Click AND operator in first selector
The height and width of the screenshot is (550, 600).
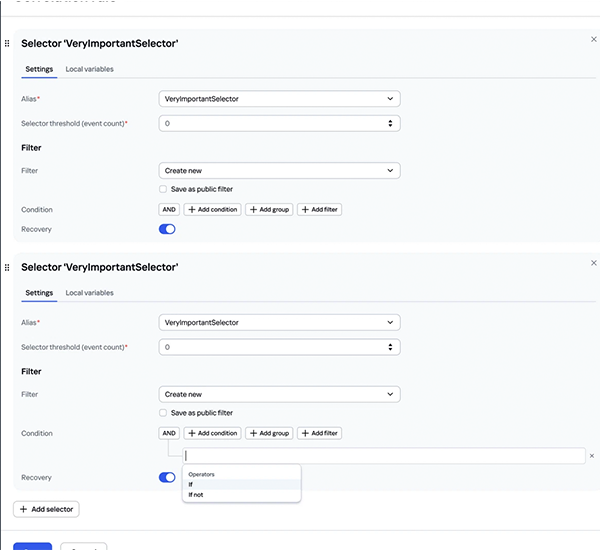coord(169,209)
